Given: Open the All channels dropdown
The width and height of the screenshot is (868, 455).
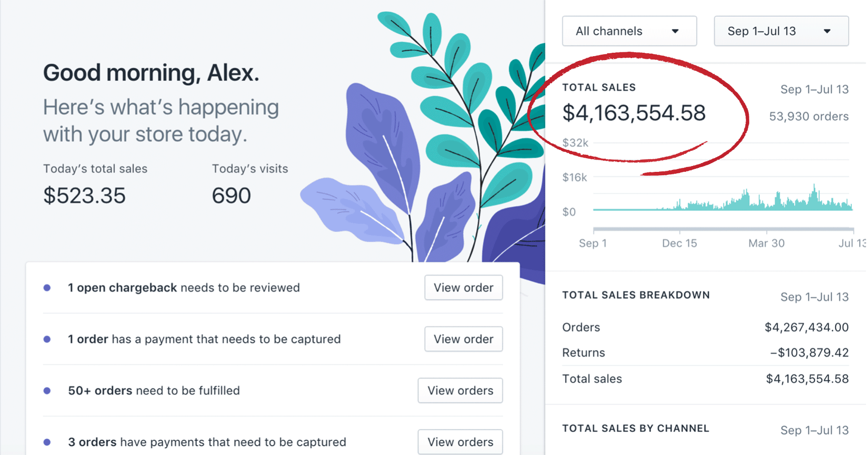Looking at the screenshot, I should click(629, 31).
